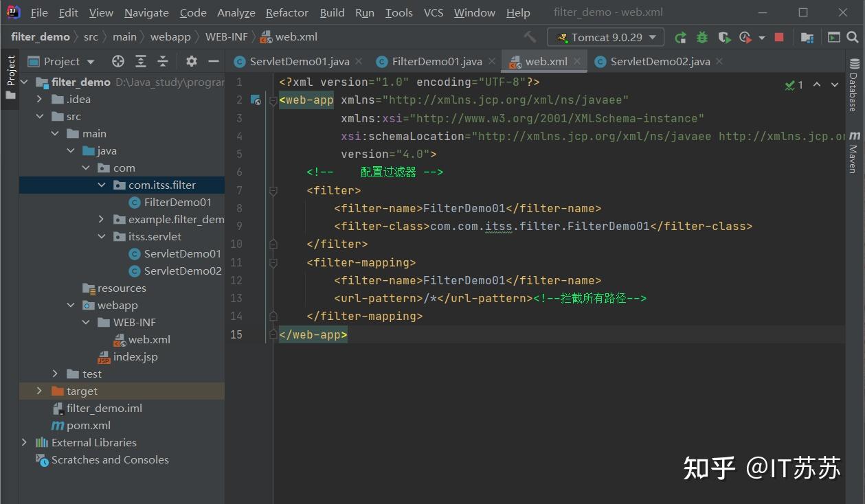Expand the target folder

click(x=41, y=391)
